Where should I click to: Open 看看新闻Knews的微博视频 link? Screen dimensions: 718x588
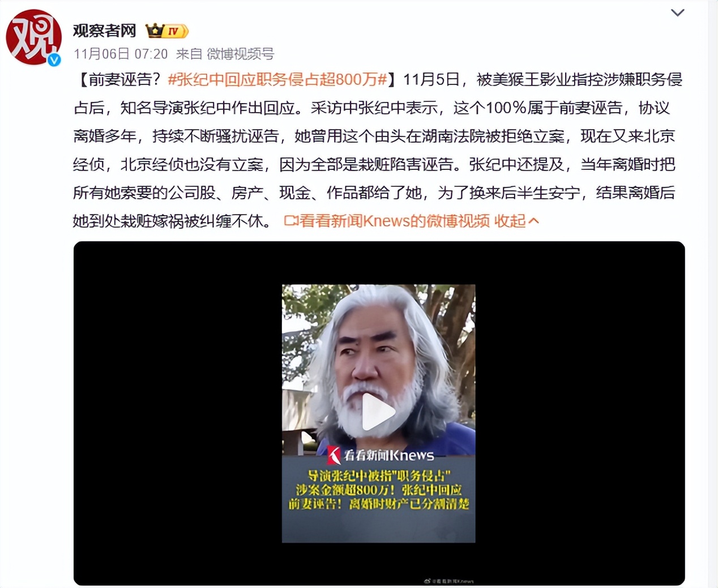pos(395,220)
